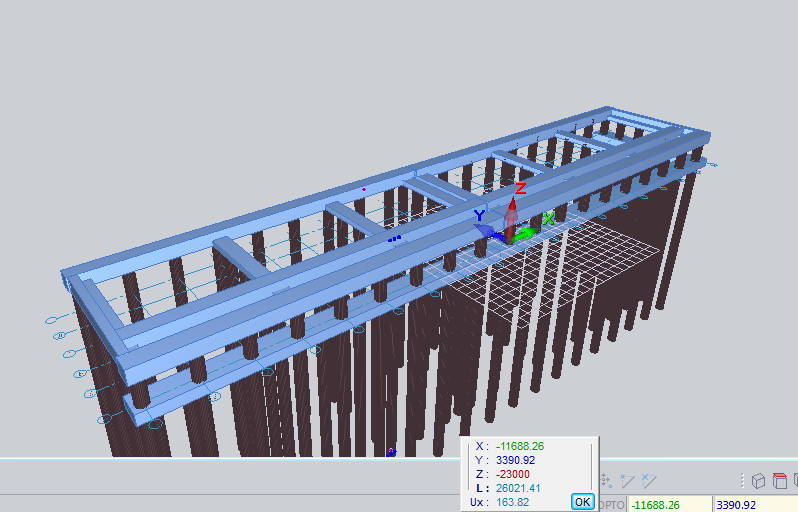Grab the dotted toolbar handle beside box icons
798x512 pixels.
[741, 481]
